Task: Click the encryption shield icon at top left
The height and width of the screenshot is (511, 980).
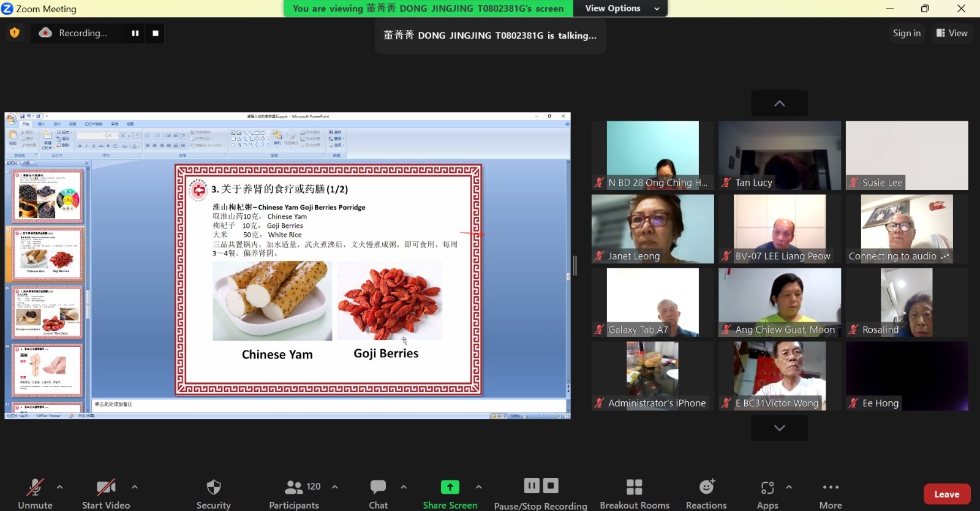Action: coord(15,33)
